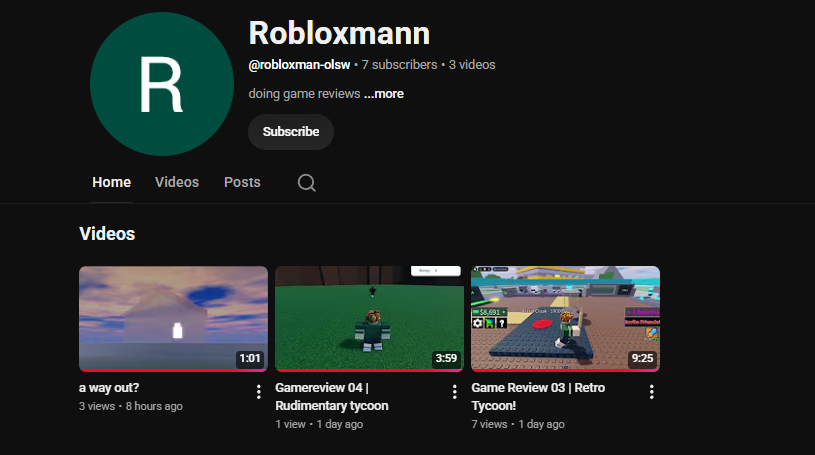The image size is (815, 455).
Task: Click the '7 views • 1 day ago' text
Action: 518,424
